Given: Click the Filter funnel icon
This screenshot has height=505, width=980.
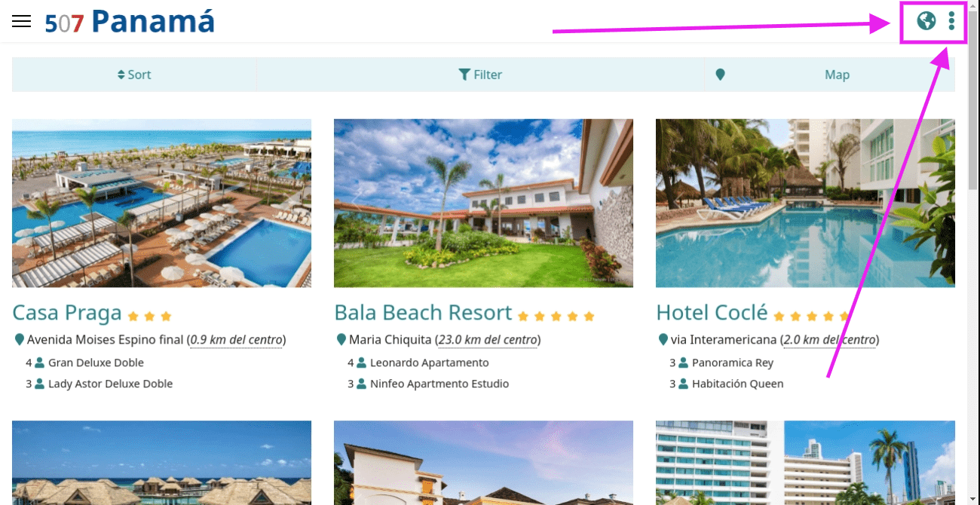Looking at the screenshot, I should tap(464, 75).
